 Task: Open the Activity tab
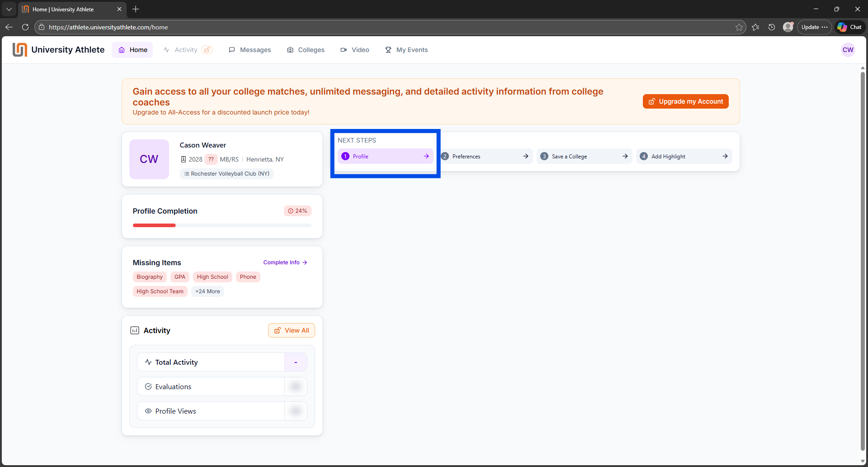click(x=181, y=50)
